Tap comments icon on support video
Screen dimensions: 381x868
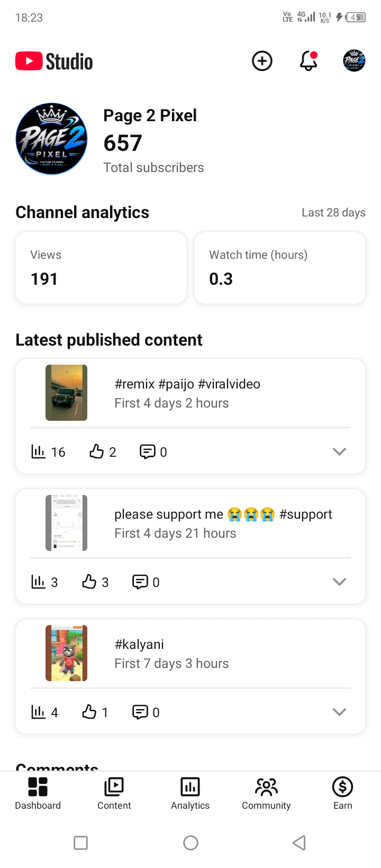[140, 582]
